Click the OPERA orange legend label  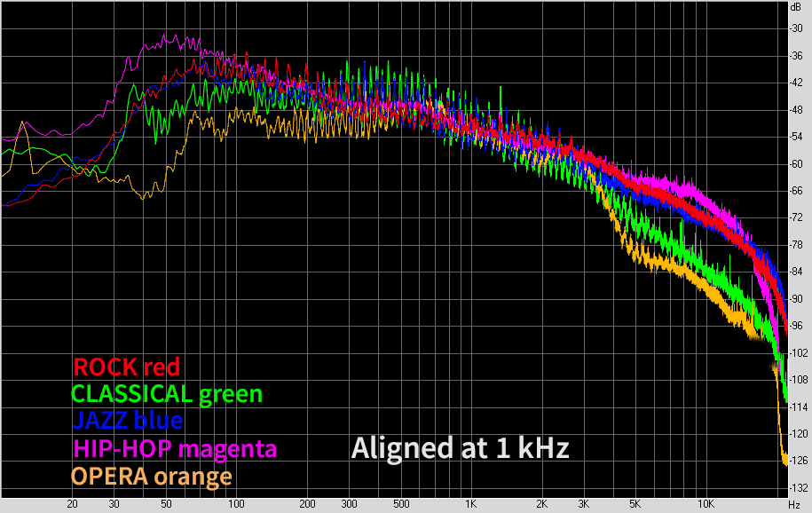pyautogui.click(x=151, y=477)
